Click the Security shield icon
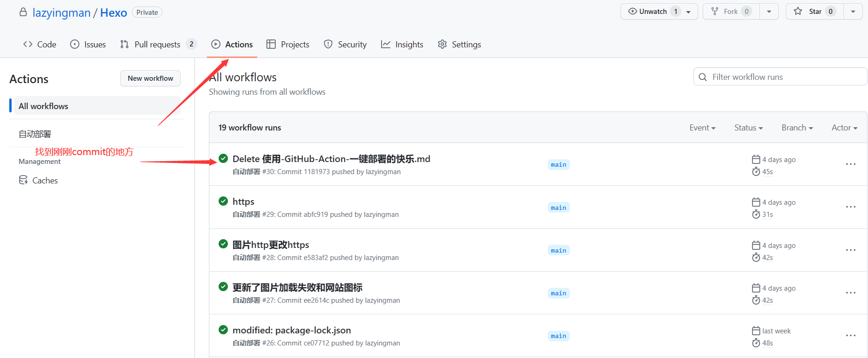Viewport: 868px width, 358px height. click(x=328, y=44)
